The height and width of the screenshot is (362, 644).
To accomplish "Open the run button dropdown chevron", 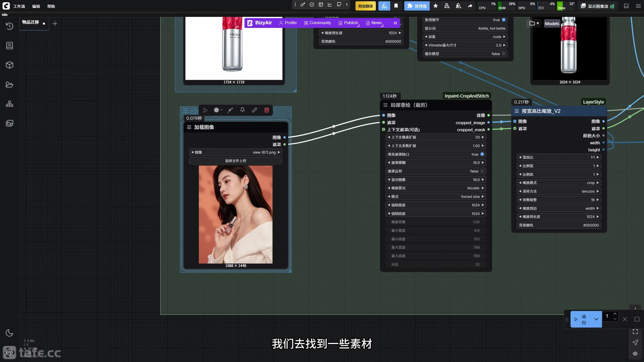I will point(596,319).
